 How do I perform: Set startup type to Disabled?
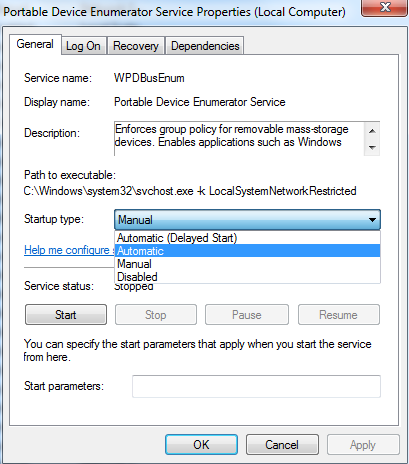(247, 277)
